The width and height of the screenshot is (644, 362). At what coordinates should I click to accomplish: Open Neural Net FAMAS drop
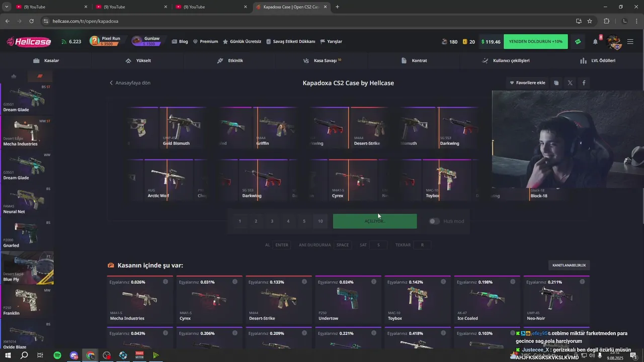pyautogui.click(x=27, y=201)
